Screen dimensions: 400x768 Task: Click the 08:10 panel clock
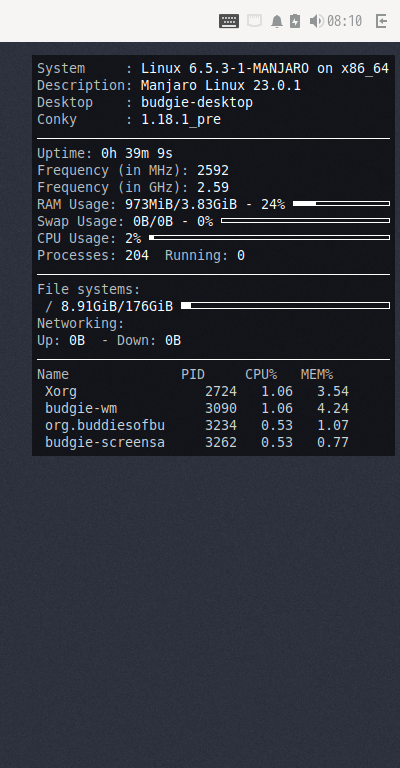[x=344, y=21]
